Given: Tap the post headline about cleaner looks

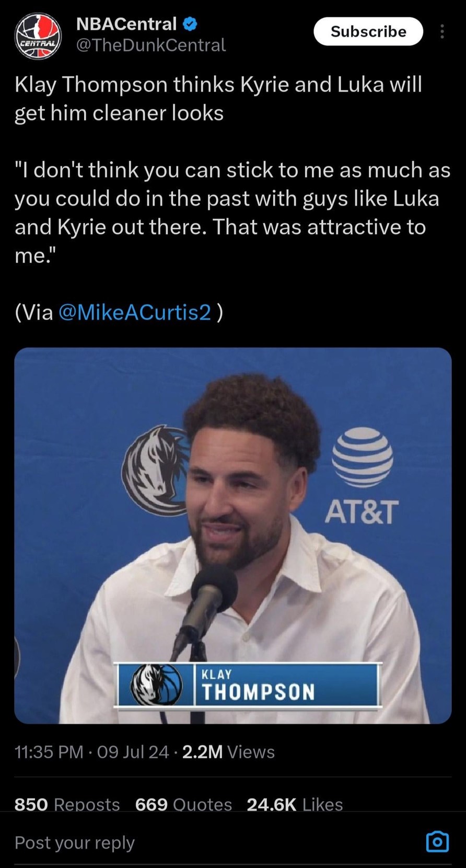Looking at the screenshot, I should coord(218,98).
